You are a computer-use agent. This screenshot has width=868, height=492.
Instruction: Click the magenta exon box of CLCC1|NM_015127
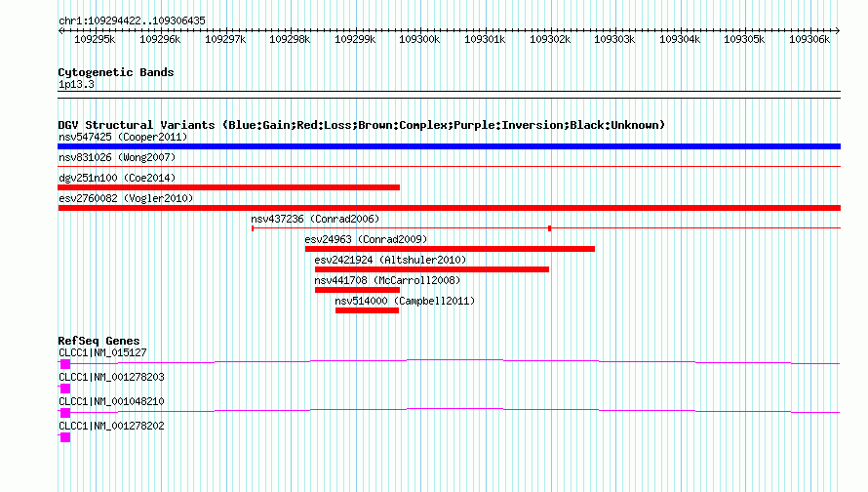pyautogui.click(x=65, y=364)
